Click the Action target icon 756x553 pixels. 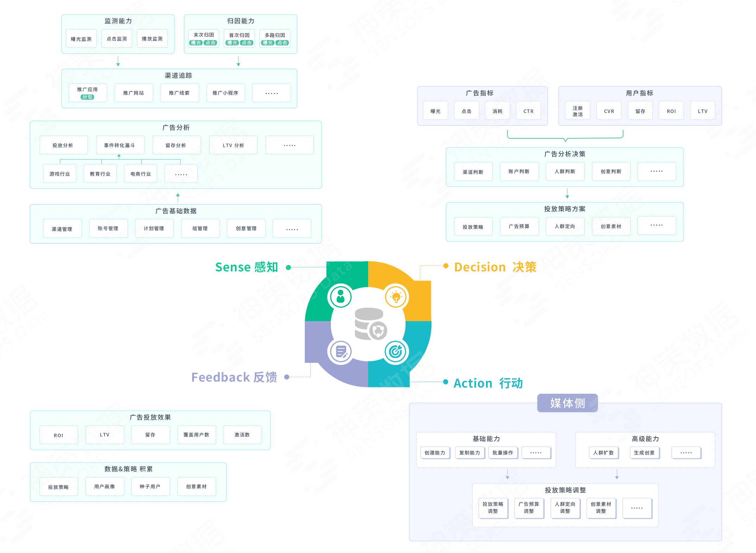[x=396, y=352]
